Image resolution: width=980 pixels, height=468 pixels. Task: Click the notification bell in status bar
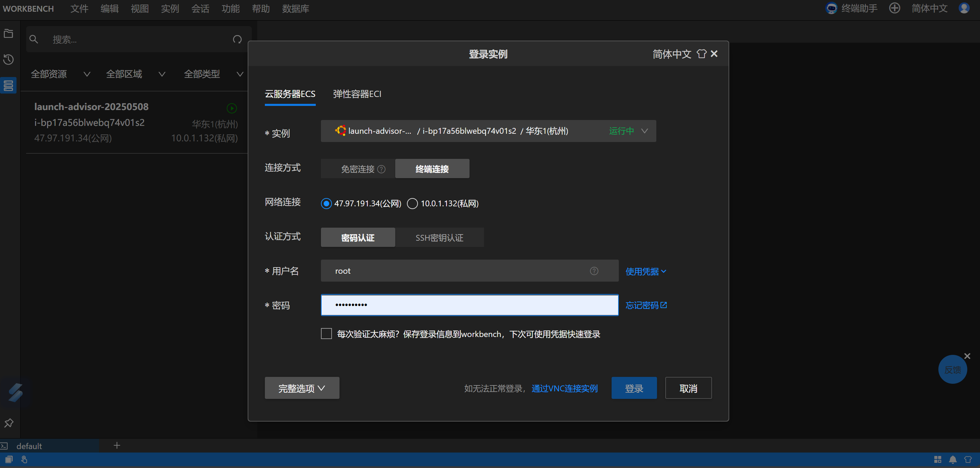tap(952, 459)
